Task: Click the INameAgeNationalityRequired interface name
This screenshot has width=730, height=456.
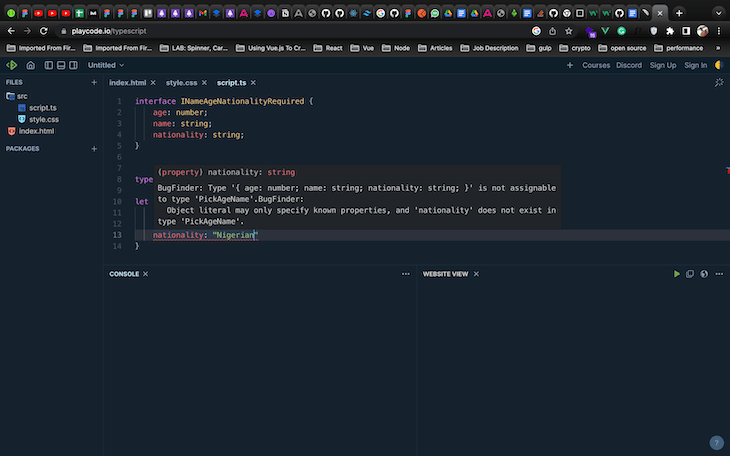Action: click(242, 101)
